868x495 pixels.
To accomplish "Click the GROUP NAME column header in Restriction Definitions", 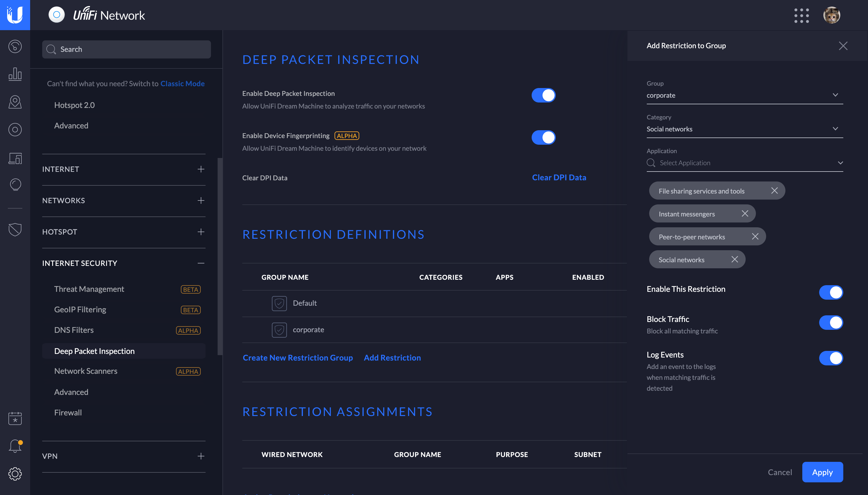I will tap(285, 277).
